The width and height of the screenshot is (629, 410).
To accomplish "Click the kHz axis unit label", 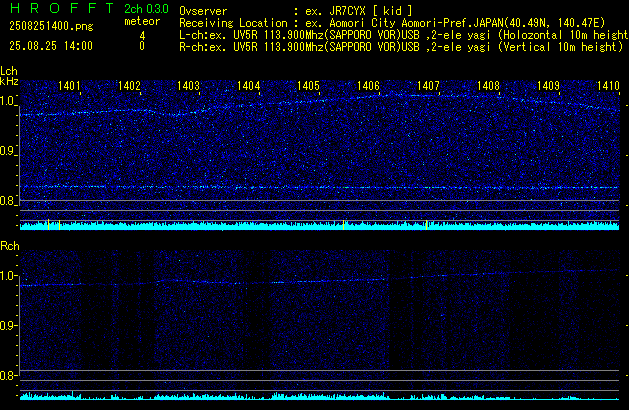I will point(9,81).
